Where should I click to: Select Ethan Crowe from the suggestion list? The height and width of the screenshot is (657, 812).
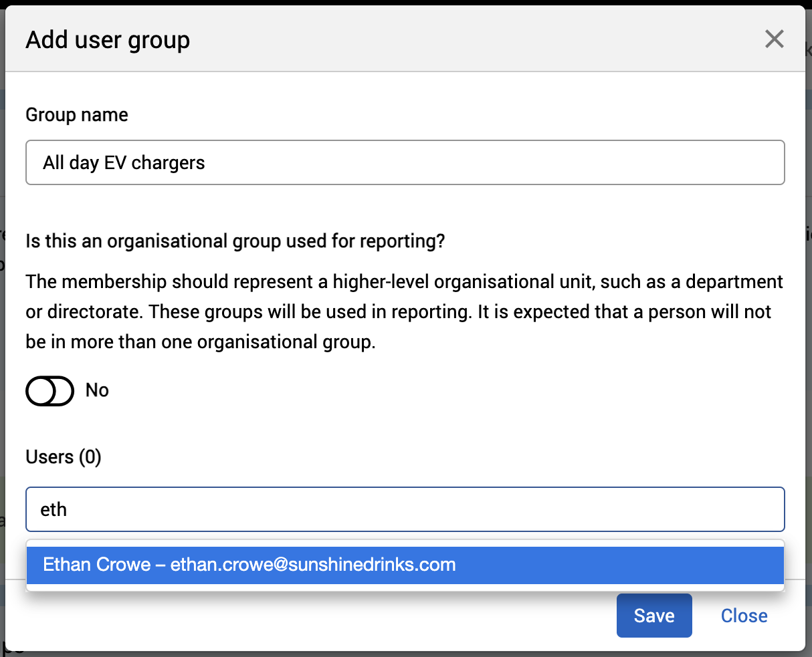[97, 565]
